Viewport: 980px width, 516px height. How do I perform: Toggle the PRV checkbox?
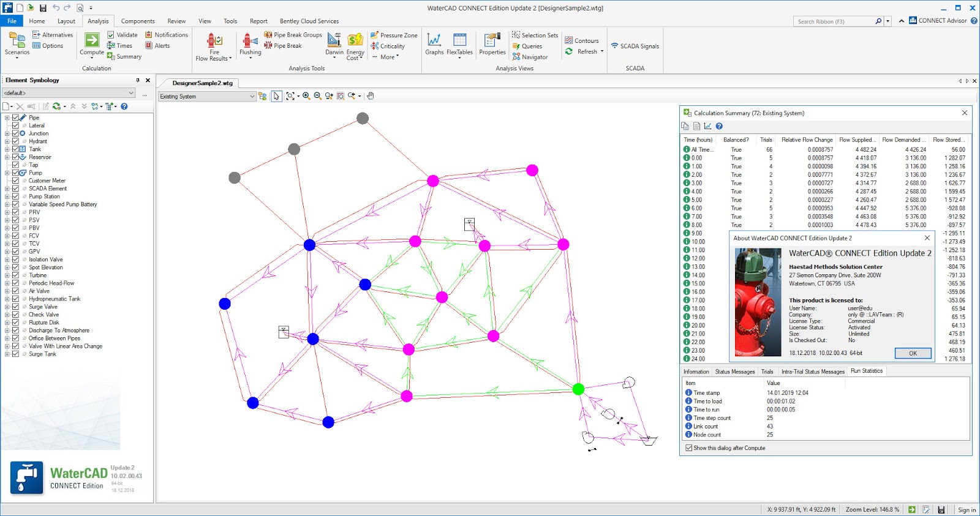[15, 212]
